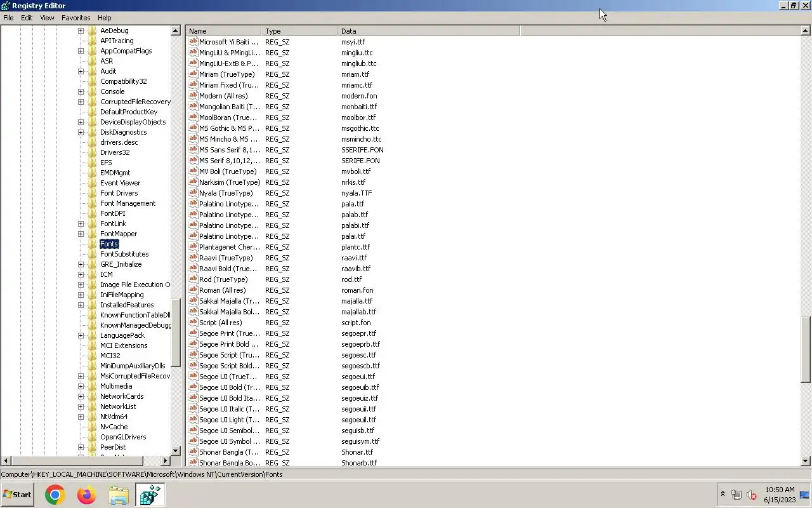This screenshot has width=812, height=508.
Task: Open the Edit menu
Action: point(27,18)
